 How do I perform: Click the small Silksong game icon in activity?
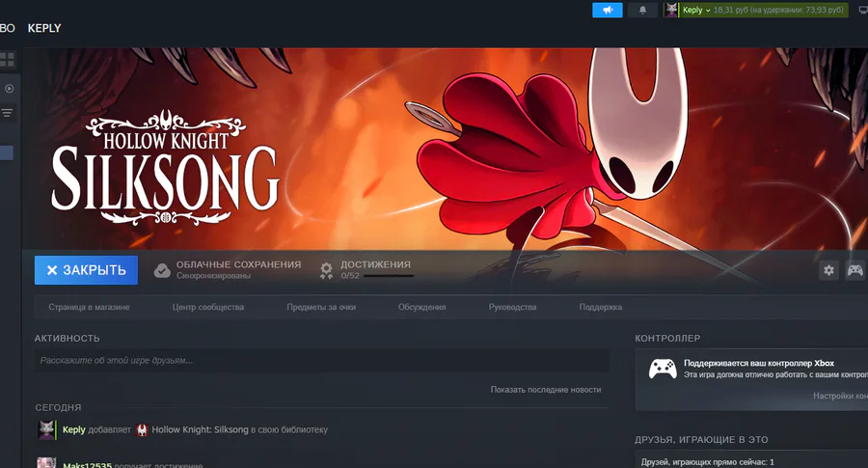(143, 429)
